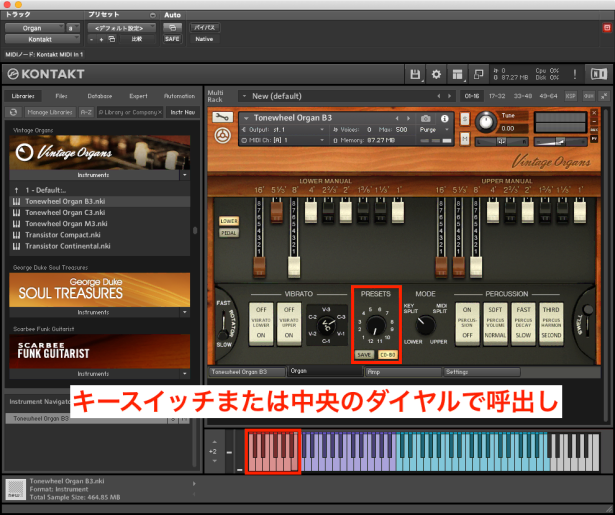This screenshot has width=615, height=515.
Task: Open the preset default settings dropdown
Action: (x=122, y=28)
